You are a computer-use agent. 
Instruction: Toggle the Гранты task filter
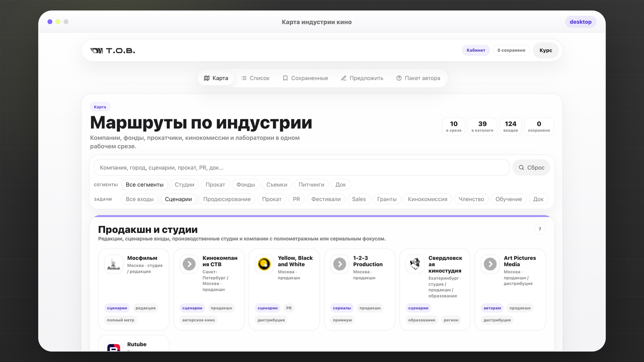[387, 199]
